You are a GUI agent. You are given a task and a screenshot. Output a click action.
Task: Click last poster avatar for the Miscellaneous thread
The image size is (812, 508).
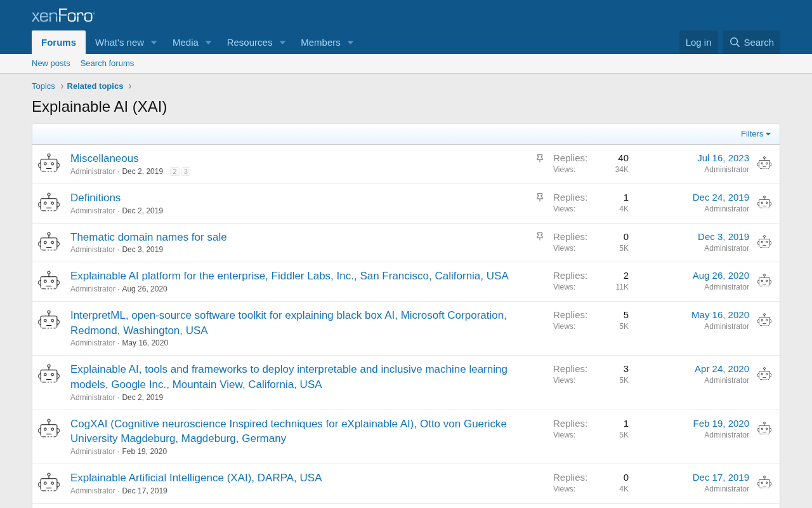coord(764,164)
